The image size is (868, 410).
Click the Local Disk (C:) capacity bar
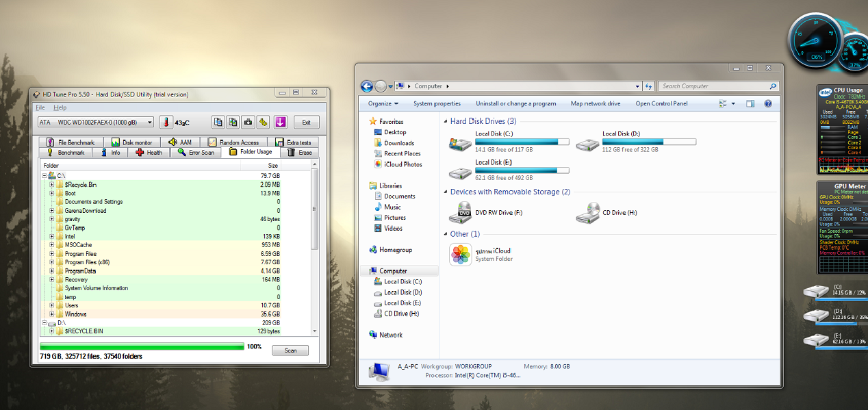tap(522, 142)
